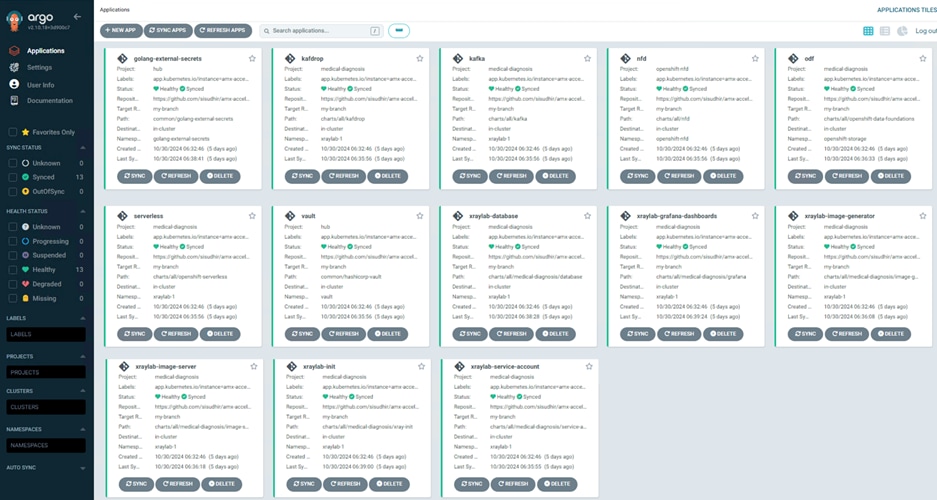Open Applications from sidebar icon
Screen dimensions: 937x500
click(x=14, y=51)
